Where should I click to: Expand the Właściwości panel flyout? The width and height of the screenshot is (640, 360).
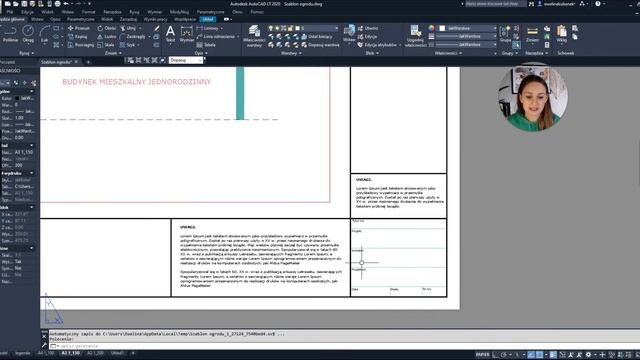pos(448,53)
